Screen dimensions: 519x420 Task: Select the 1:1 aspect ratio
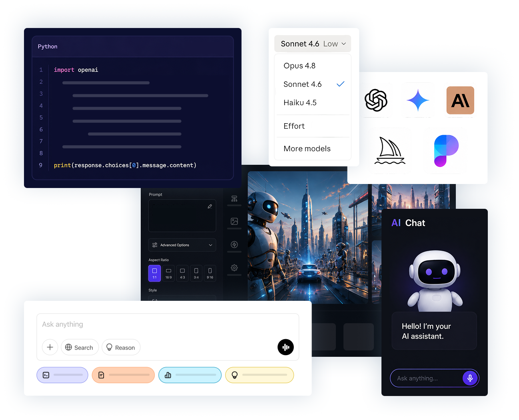click(x=154, y=273)
